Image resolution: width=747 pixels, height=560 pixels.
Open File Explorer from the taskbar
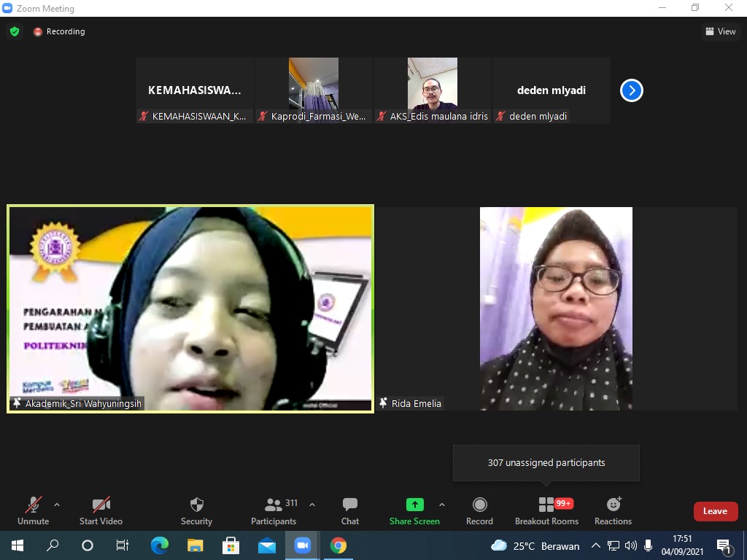tap(195, 545)
